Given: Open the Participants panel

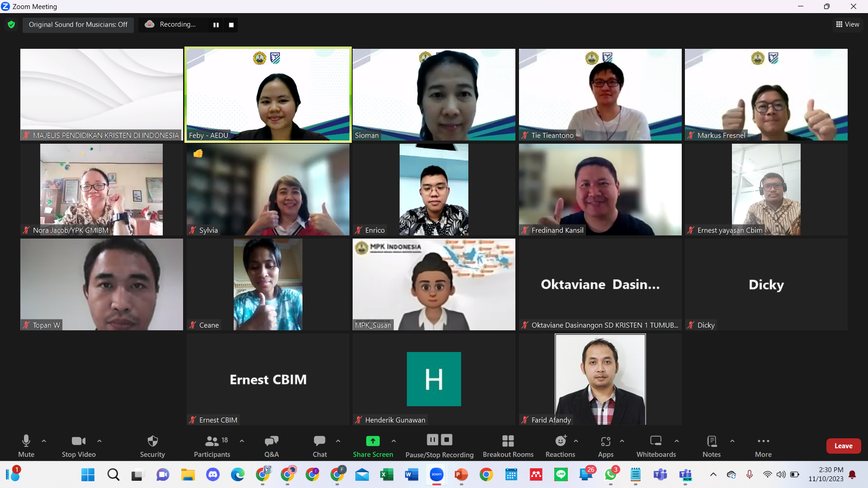Looking at the screenshot, I should pyautogui.click(x=212, y=446).
